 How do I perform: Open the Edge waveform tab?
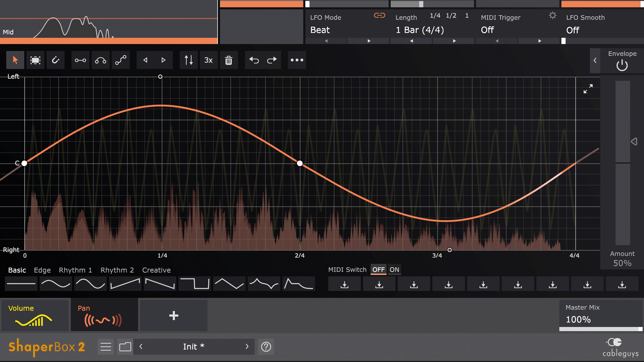42,270
